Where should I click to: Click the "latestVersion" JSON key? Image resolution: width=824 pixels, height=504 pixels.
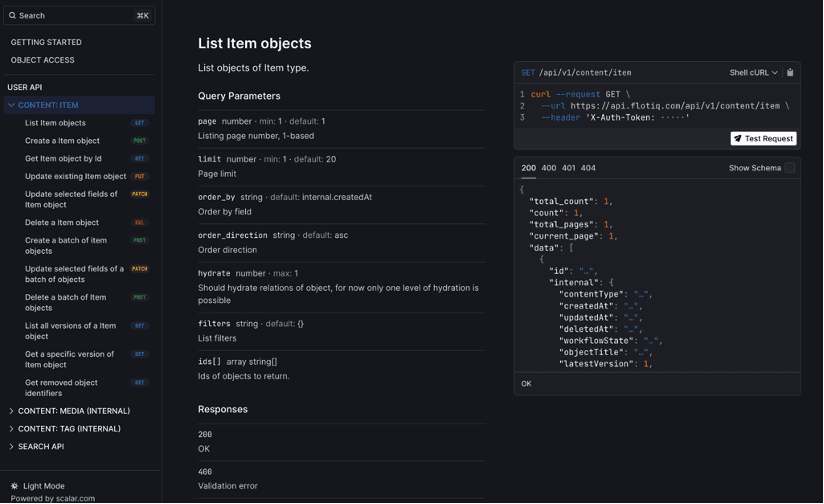(598, 364)
